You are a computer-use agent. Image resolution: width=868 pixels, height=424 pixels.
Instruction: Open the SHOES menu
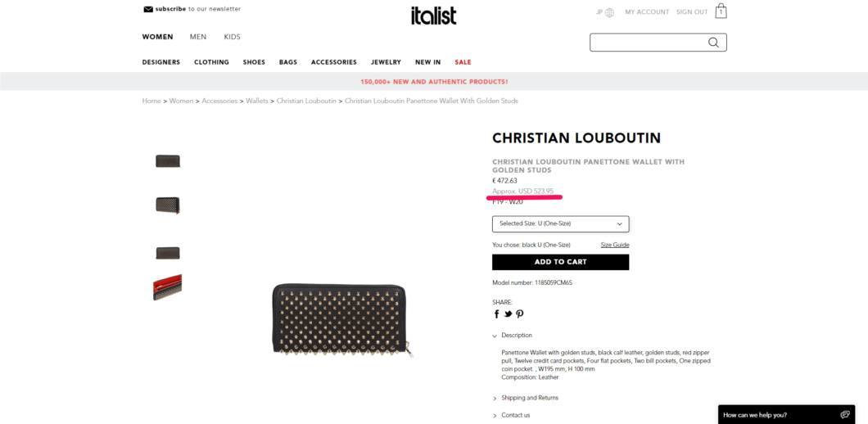coord(254,62)
